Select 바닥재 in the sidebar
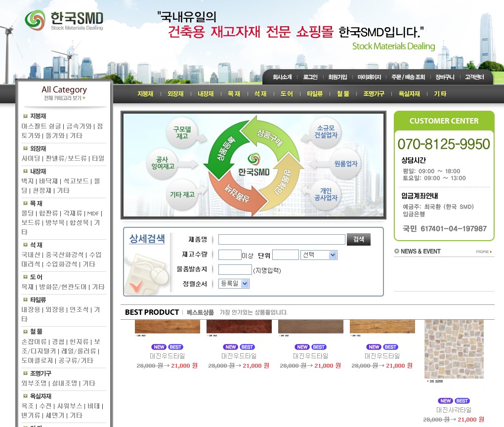This screenshot has height=427, width=504. tap(48, 181)
